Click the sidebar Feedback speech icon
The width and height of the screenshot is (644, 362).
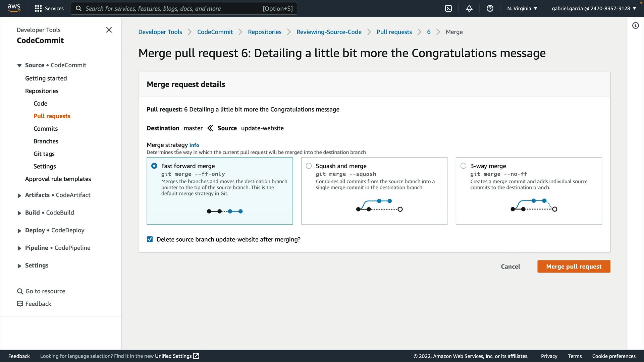pos(20,304)
